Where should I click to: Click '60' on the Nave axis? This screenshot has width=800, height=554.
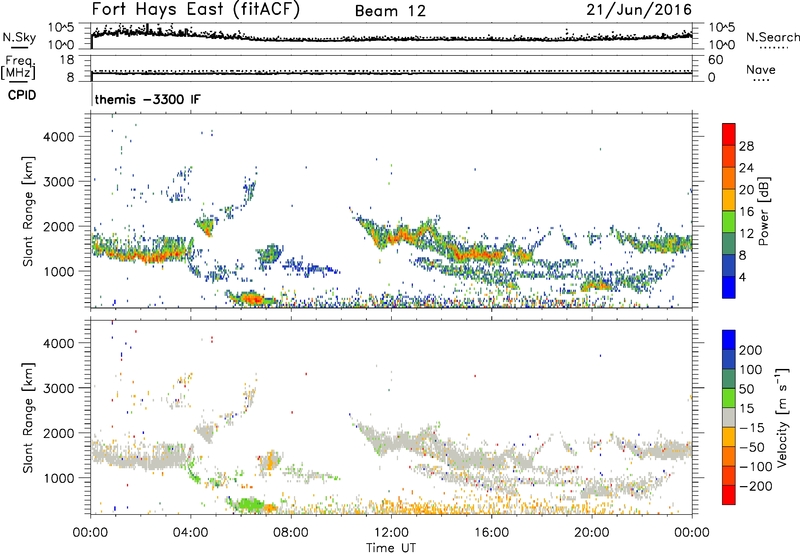[715, 60]
